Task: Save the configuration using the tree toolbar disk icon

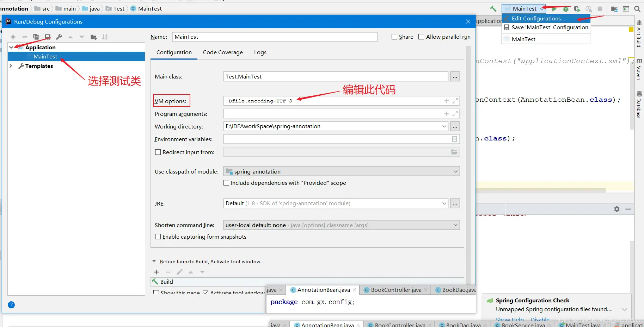Action: (x=48, y=37)
